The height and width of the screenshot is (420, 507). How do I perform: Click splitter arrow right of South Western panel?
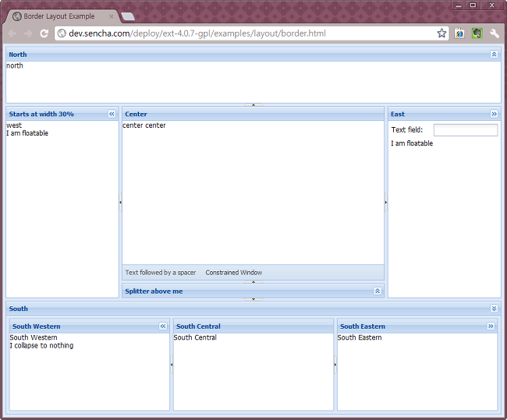click(x=172, y=365)
